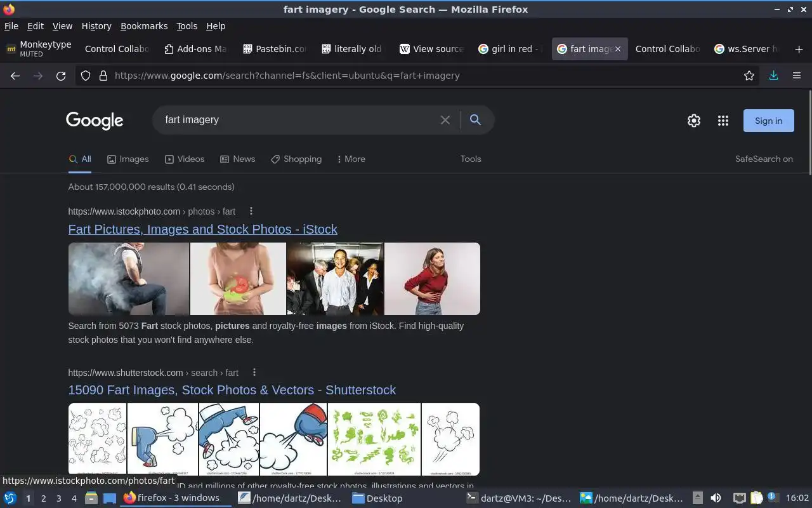This screenshot has height=508, width=812.
Task: Switch to the 'girl in red' tab
Action: pos(510,49)
